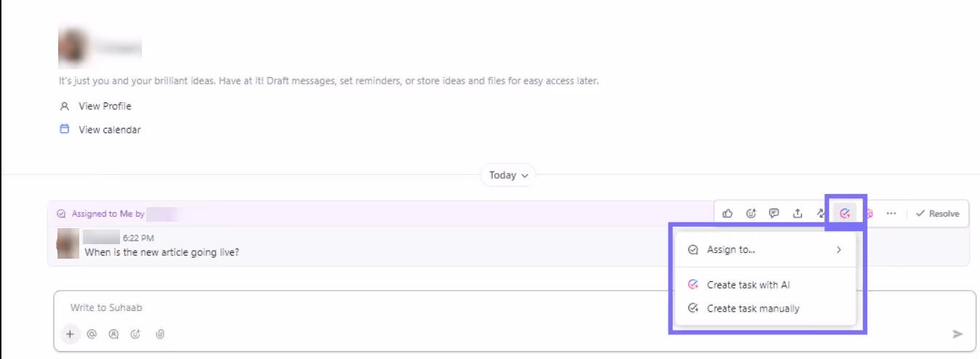Open the emoji picker in the composer
Image resolution: width=980 pixels, height=359 pixels.
[135, 334]
